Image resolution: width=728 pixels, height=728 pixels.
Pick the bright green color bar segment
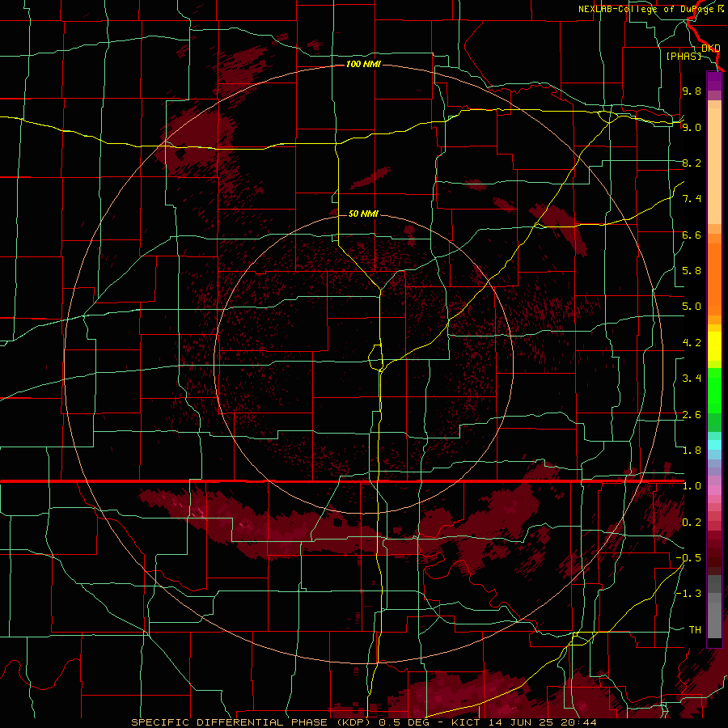click(714, 390)
